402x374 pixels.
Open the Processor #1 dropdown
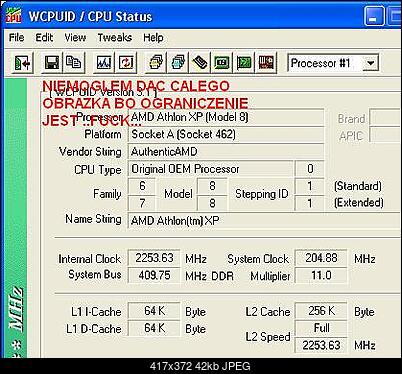370,63
